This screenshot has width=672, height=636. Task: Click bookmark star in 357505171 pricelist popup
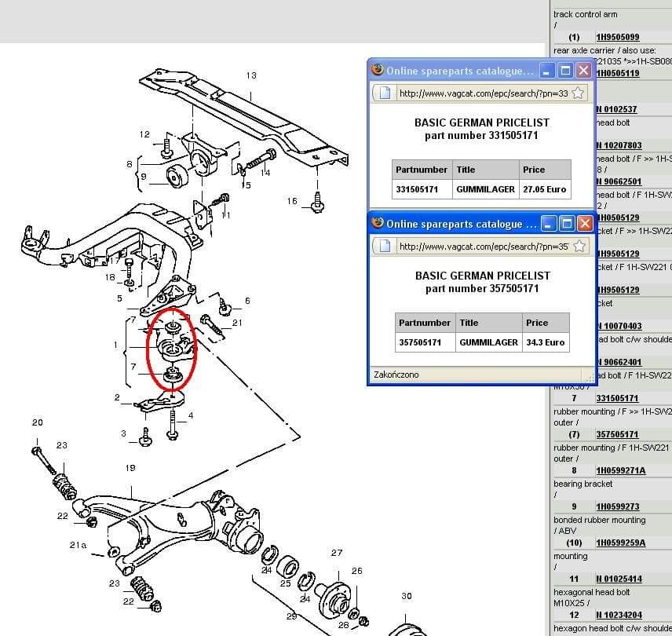(578, 247)
